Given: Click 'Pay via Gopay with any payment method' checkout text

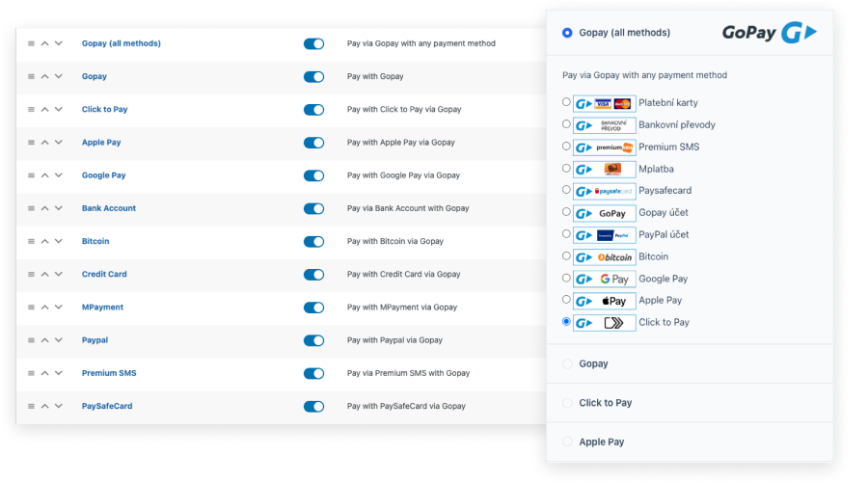Looking at the screenshot, I should tap(645, 75).
